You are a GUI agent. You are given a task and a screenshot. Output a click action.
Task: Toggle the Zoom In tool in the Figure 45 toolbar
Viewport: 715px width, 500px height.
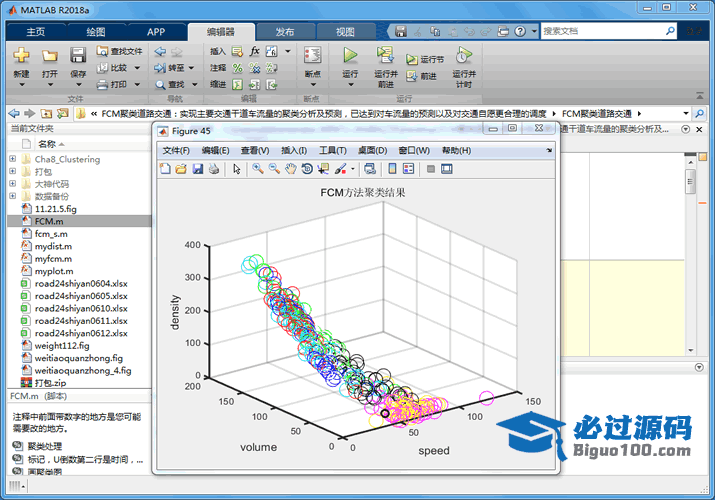(x=258, y=169)
